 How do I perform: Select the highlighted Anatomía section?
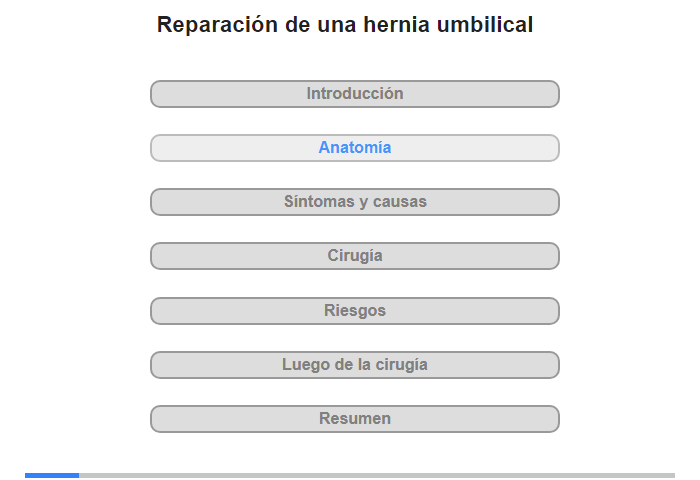click(354, 148)
